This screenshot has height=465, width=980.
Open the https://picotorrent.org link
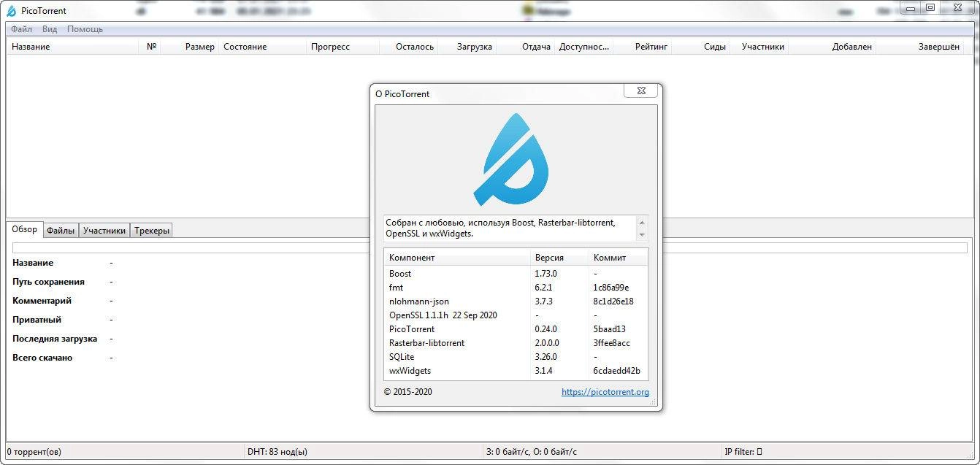click(x=605, y=392)
